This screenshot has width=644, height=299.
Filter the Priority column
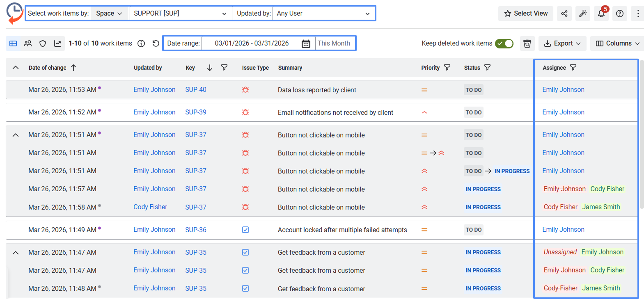point(447,68)
